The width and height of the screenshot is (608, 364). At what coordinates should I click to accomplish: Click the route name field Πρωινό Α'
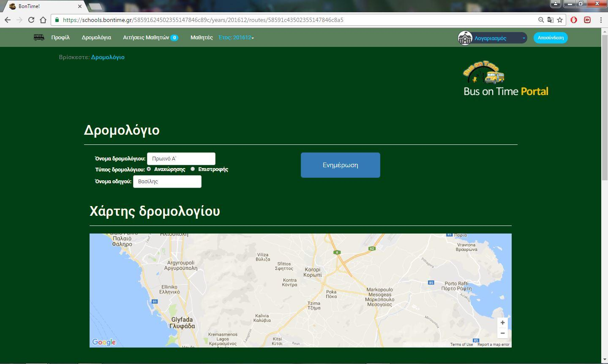coord(181,159)
